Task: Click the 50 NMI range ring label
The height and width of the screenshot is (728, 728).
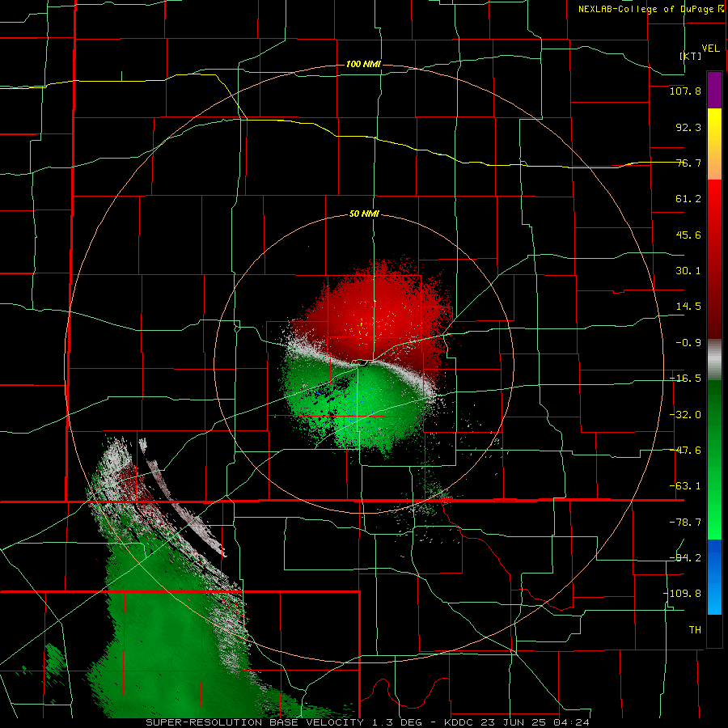Action: pyautogui.click(x=364, y=214)
